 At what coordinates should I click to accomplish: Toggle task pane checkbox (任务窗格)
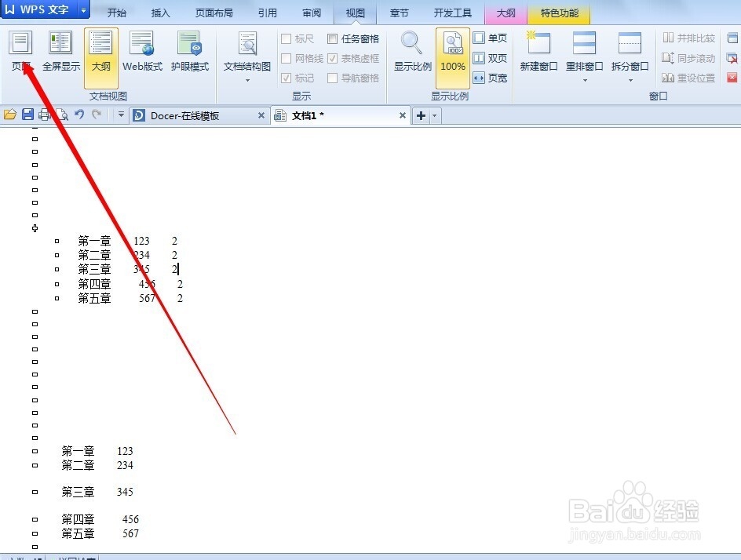pyautogui.click(x=332, y=38)
